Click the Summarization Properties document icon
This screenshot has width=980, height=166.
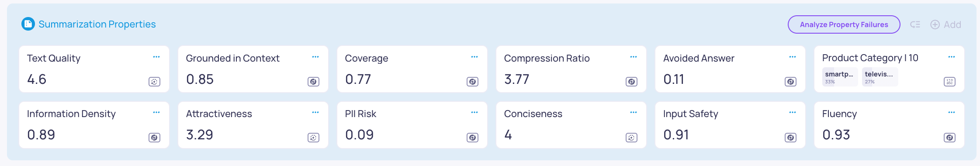[28, 24]
